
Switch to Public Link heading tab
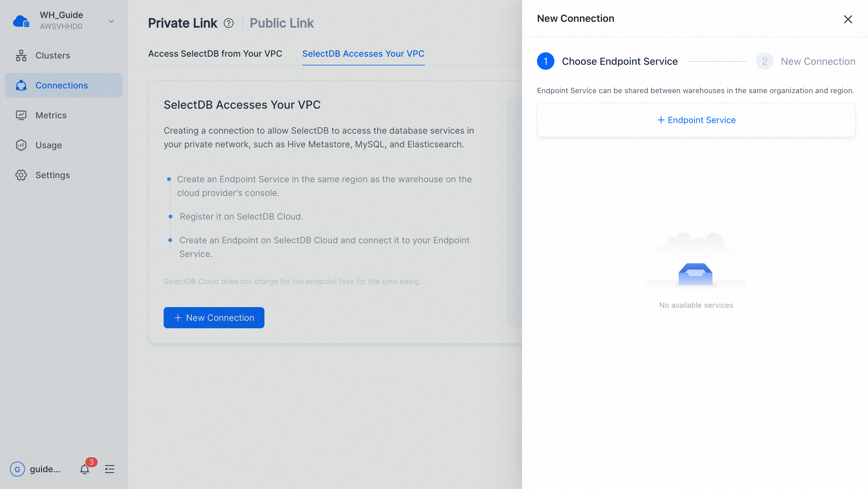tap(282, 23)
